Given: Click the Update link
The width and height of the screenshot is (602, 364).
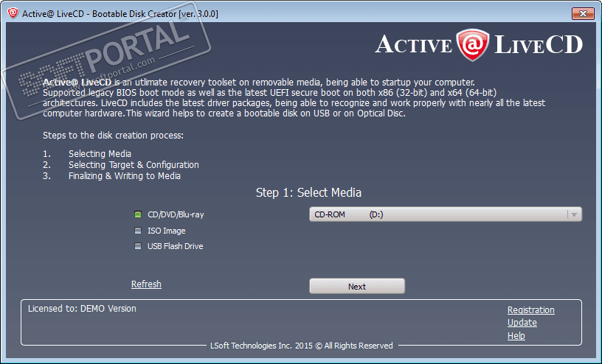Looking at the screenshot, I should tap(522, 323).
